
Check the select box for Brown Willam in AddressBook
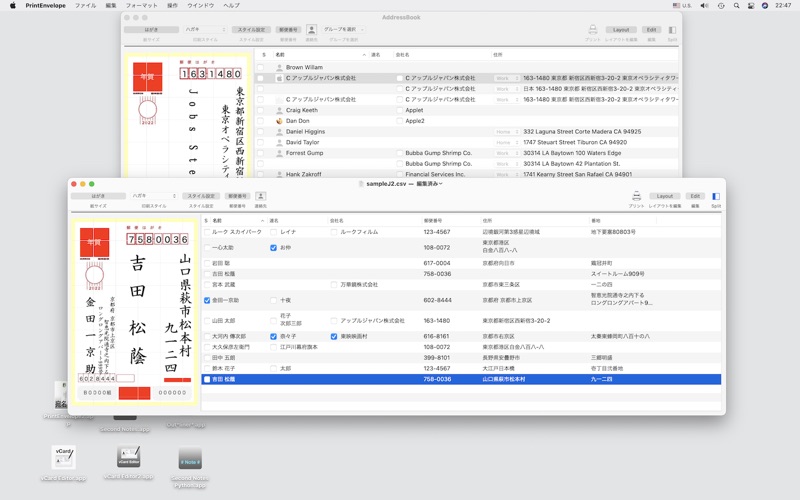pos(260,67)
